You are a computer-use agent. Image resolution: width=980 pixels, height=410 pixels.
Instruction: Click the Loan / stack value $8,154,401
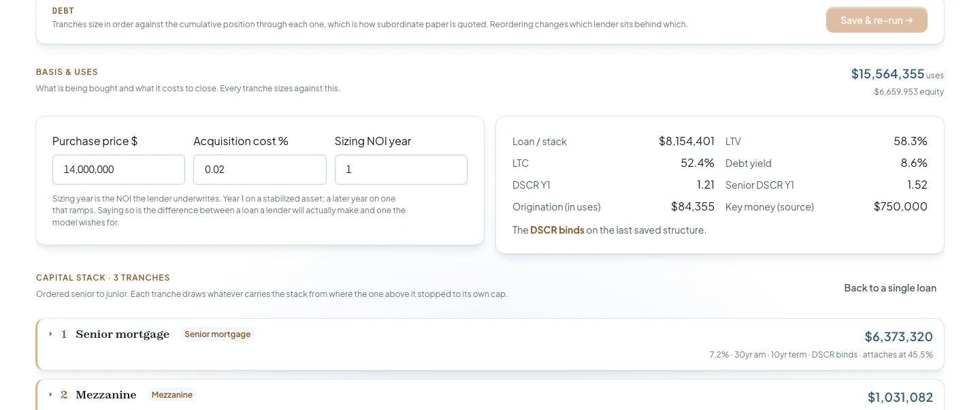[686, 141]
